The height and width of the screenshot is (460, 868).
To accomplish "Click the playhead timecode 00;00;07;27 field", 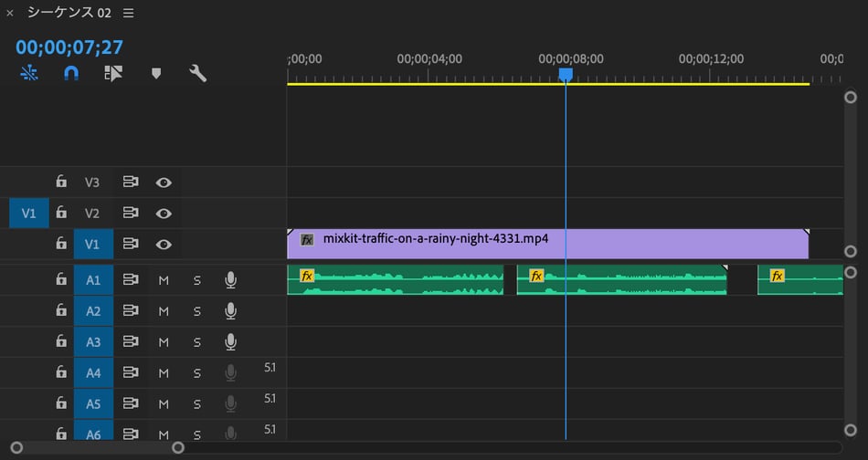I will [69, 47].
